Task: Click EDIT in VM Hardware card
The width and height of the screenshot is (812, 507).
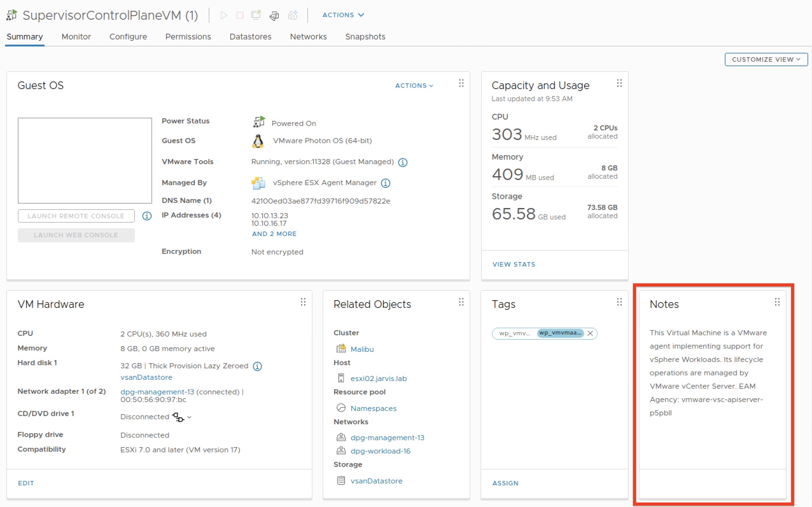Action: point(26,483)
